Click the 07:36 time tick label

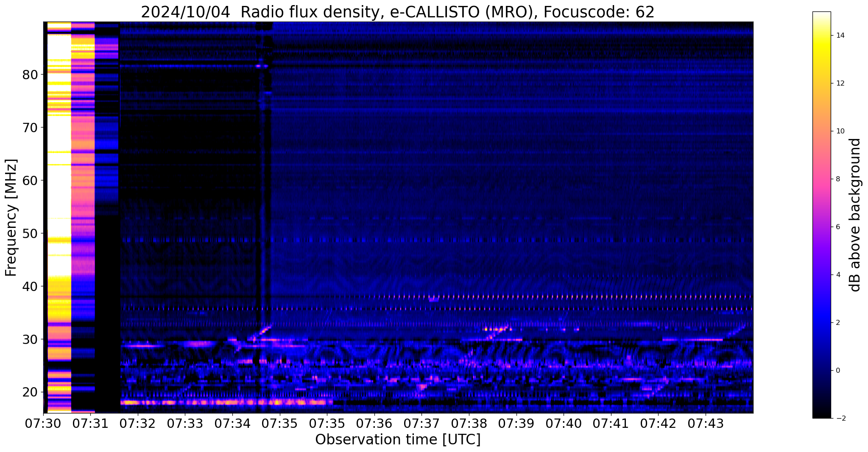coord(374,423)
